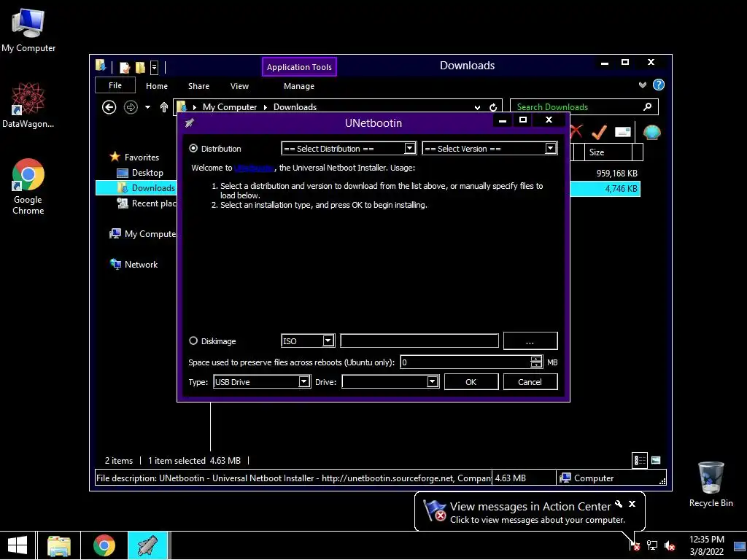The width and height of the screenshot is (747, 560).
Task: Click the shell icon in toolbar
Action: click(x=651, y=133)
